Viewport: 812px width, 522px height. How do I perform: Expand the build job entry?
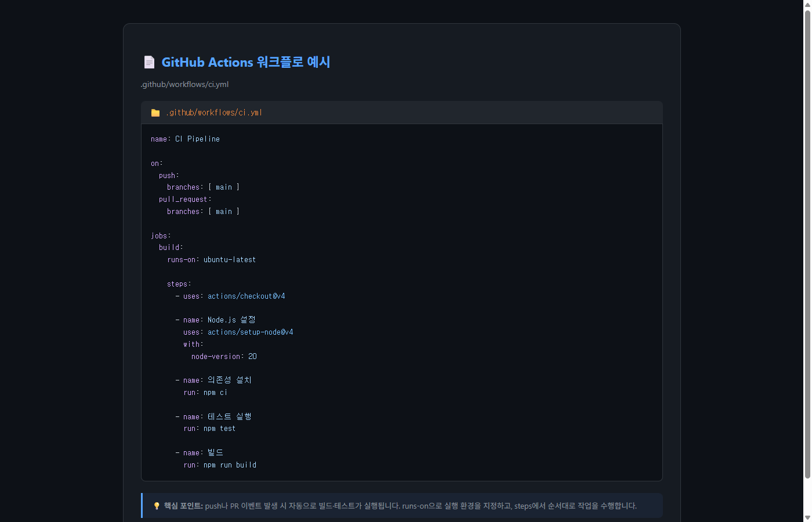[x=170, y=247]
